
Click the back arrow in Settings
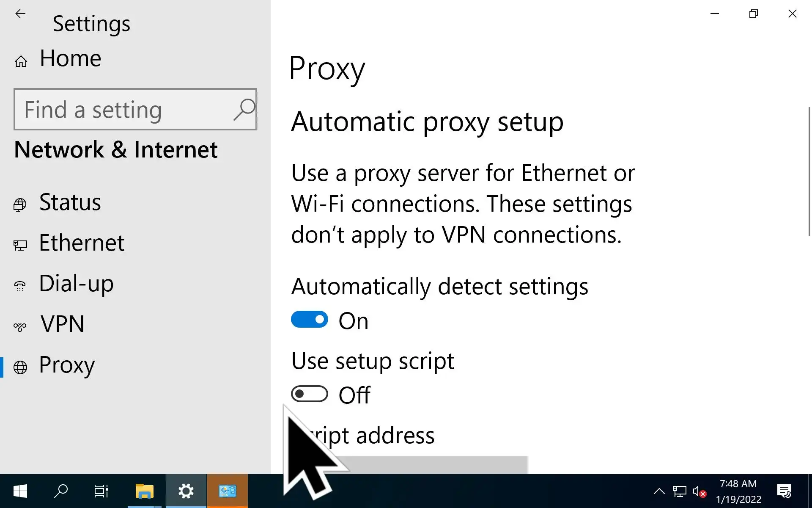coord(20,14)
